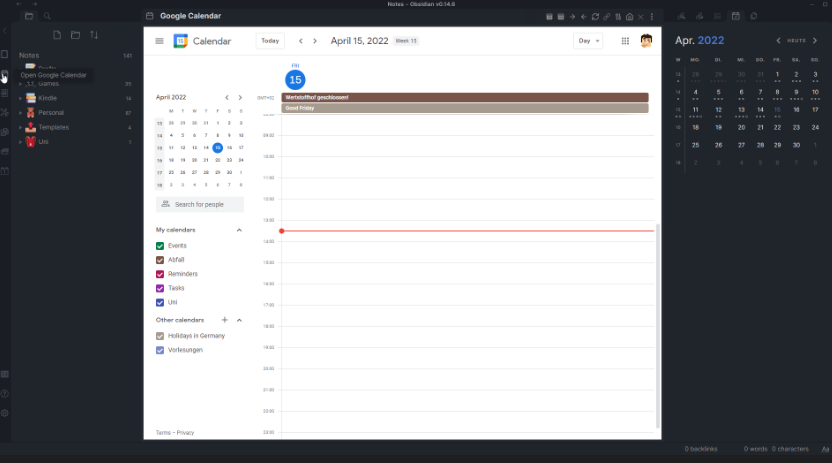Reload the Google Calendar web view
The image size is (832, 463).
pos(595,16)
